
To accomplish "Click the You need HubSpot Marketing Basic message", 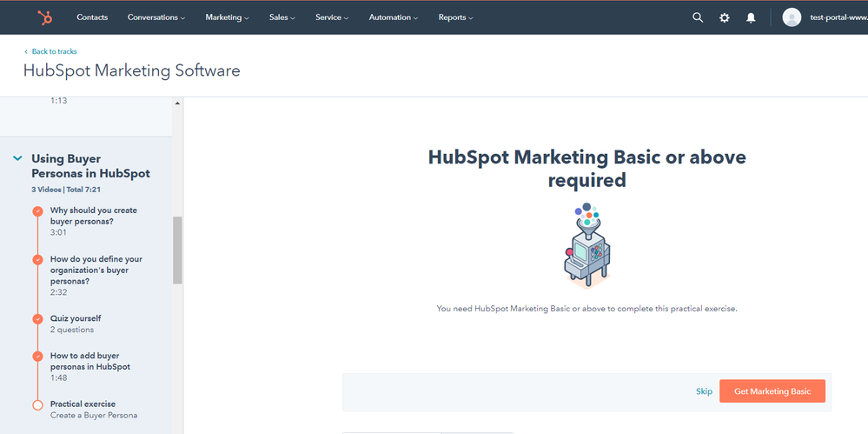I will 586,309.
